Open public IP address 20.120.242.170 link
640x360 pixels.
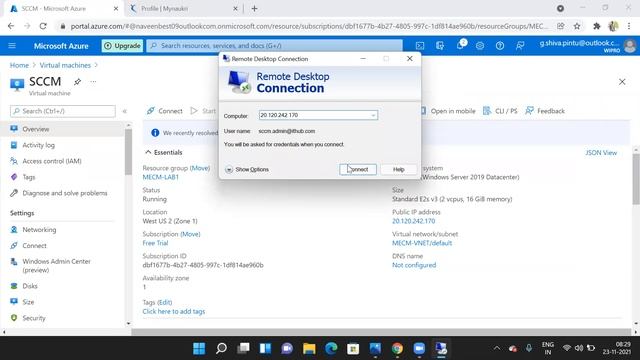pyautogui.click(x=413, y=221)
